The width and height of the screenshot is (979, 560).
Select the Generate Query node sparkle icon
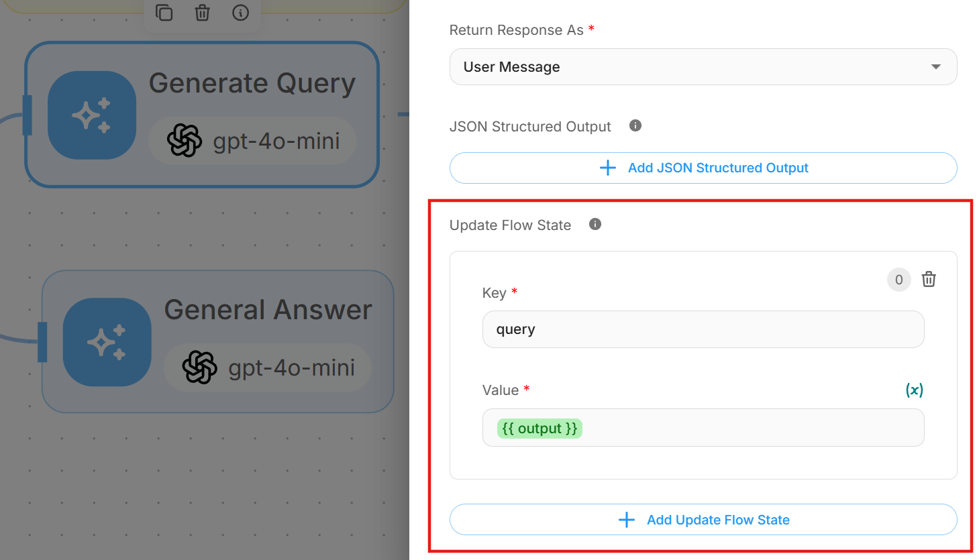(92, 115)
